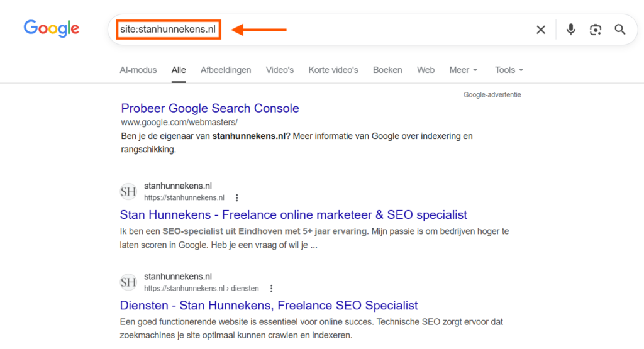Switch to the Web tab

(426, 70)
